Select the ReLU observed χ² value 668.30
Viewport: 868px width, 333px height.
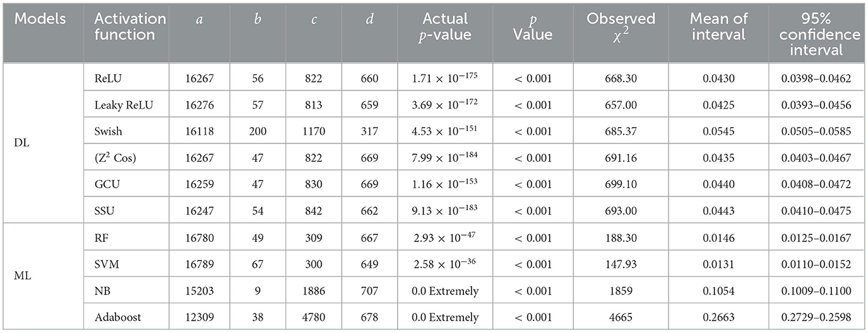click(621, 77)
